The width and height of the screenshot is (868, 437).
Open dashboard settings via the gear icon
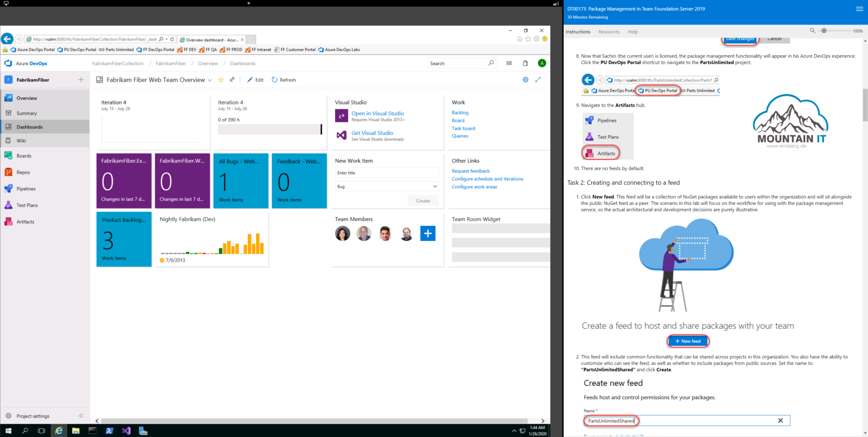(x=526, y=79)
